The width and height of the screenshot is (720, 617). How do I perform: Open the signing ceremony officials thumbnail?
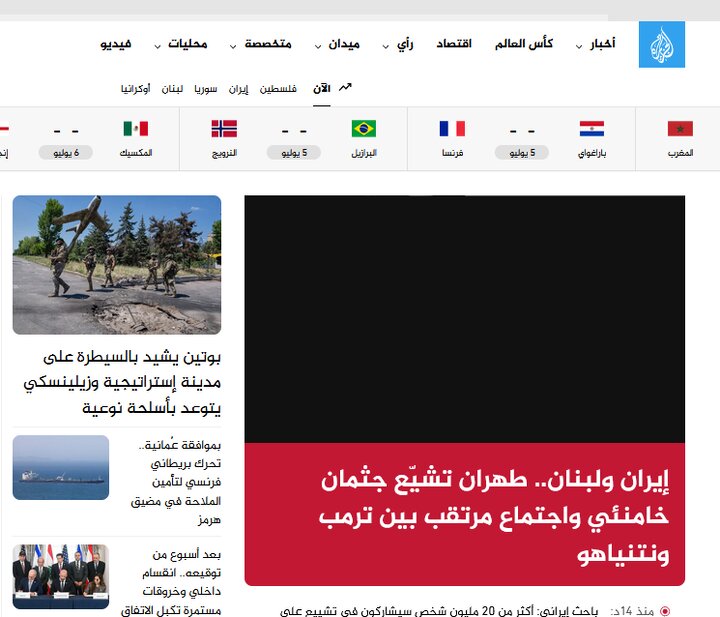click(x=61, y=577)
